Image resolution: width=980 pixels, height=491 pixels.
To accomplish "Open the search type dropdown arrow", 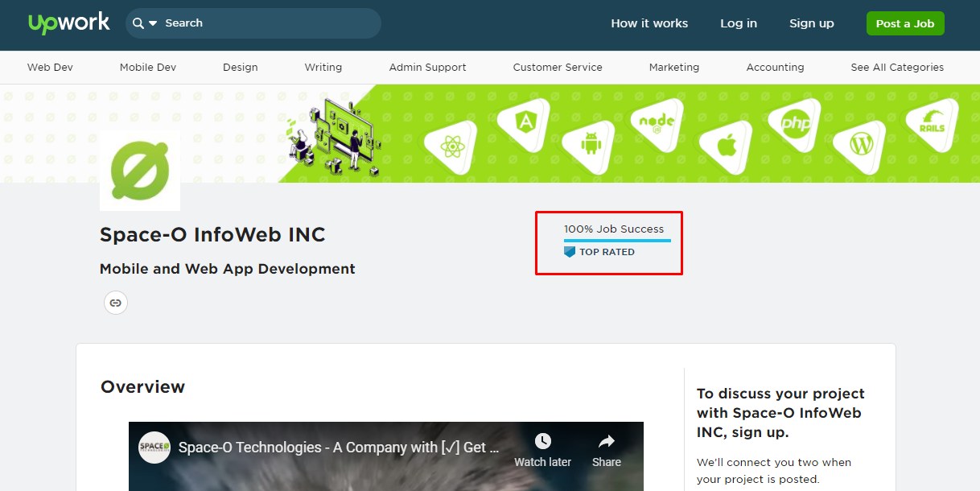I will 153,23.
